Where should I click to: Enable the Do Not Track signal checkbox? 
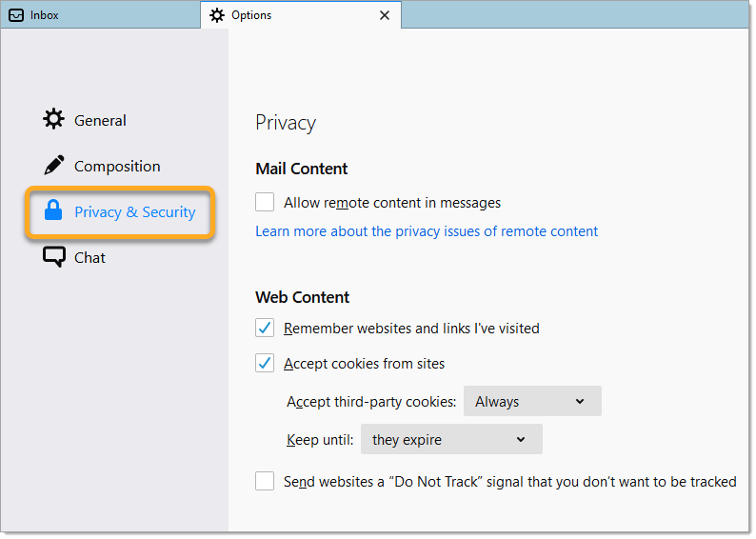[265, 482]
